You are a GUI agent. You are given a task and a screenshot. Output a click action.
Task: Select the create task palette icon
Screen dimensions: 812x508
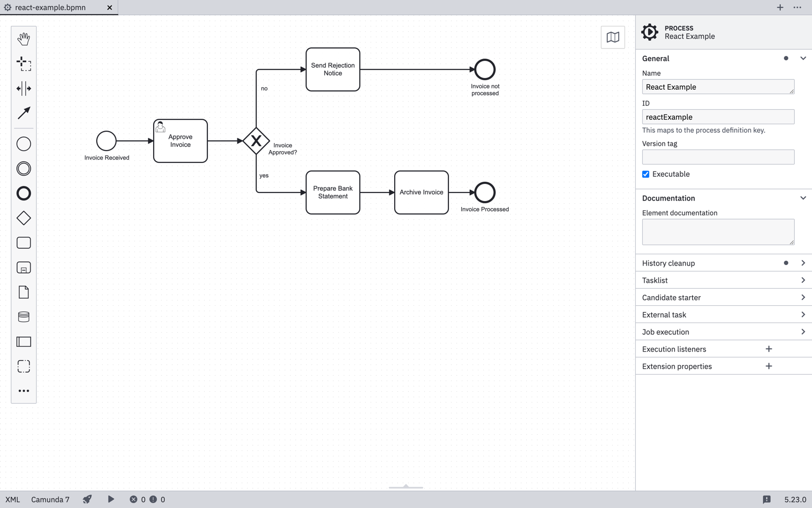coord(24,242)
